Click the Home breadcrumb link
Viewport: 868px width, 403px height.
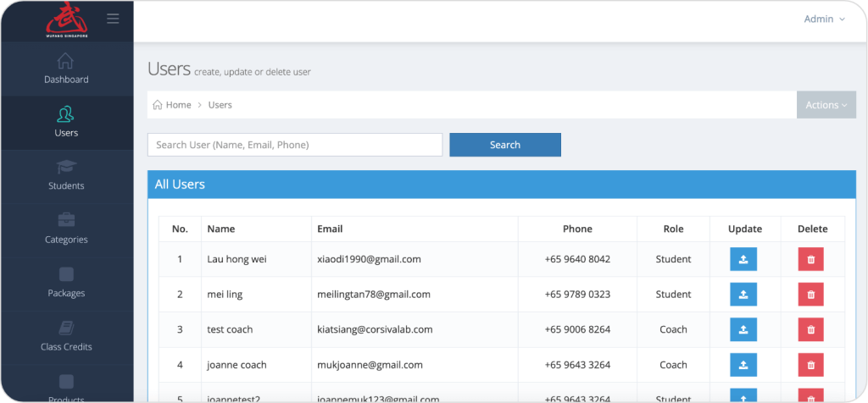172,105
